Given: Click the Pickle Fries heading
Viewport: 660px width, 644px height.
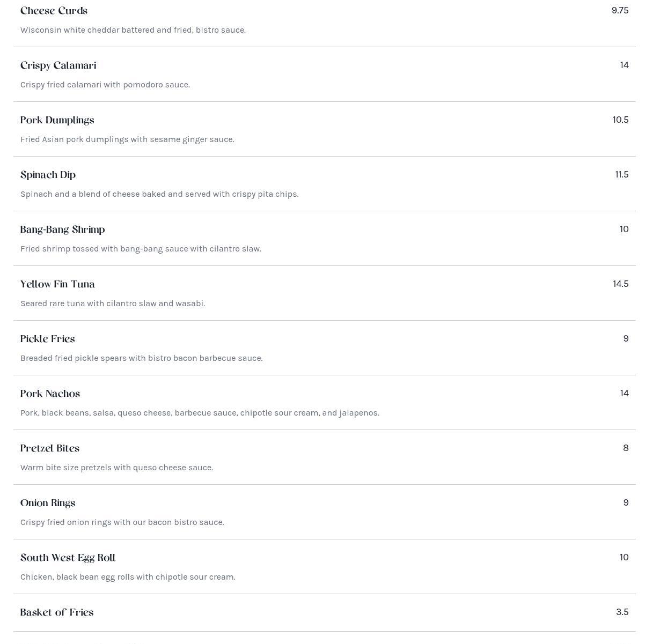Looking at the screenshot, I should tap(47, 339).
